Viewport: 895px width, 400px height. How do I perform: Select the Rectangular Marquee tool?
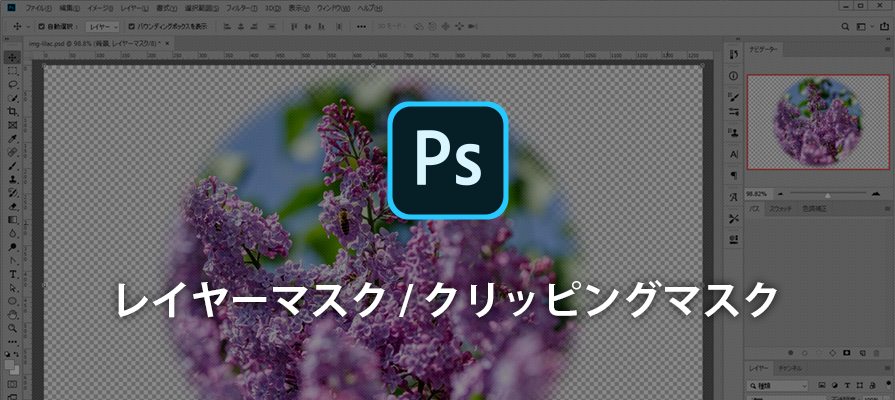coord(13,71)
